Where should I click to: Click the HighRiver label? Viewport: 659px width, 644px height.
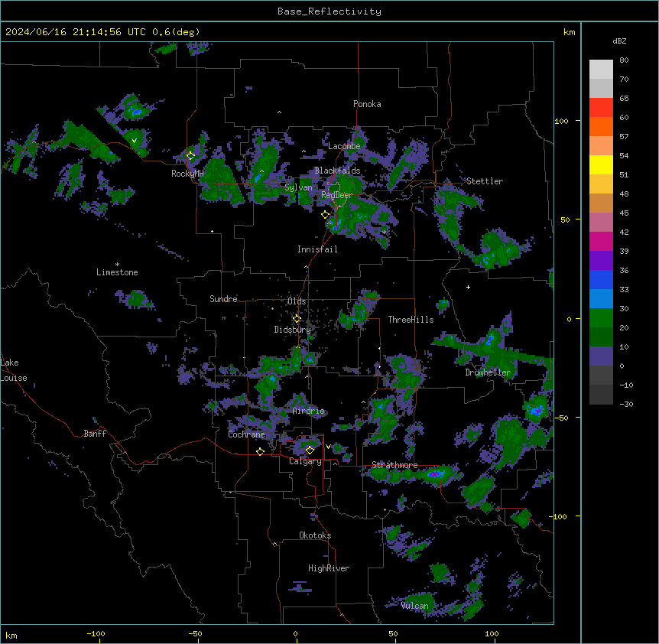(329, 568)
